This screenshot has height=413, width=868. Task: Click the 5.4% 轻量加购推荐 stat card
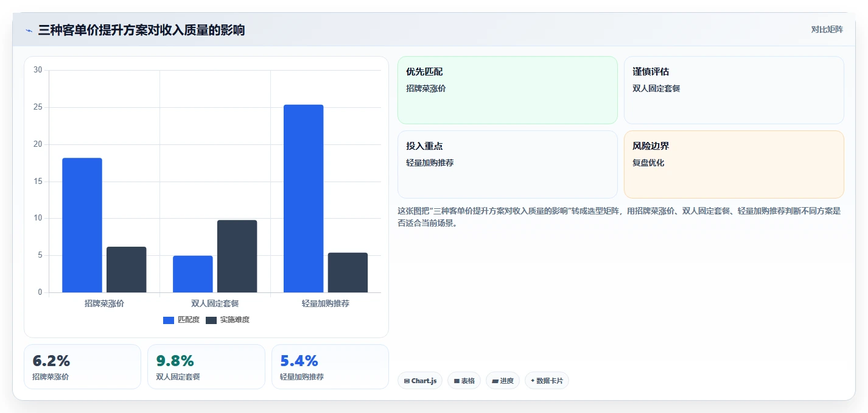click(330, 367)
